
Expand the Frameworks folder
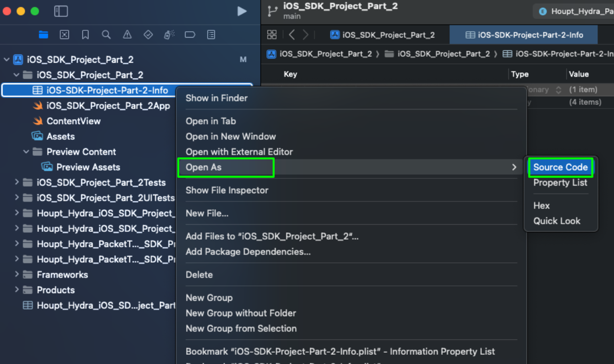[16, 274]
